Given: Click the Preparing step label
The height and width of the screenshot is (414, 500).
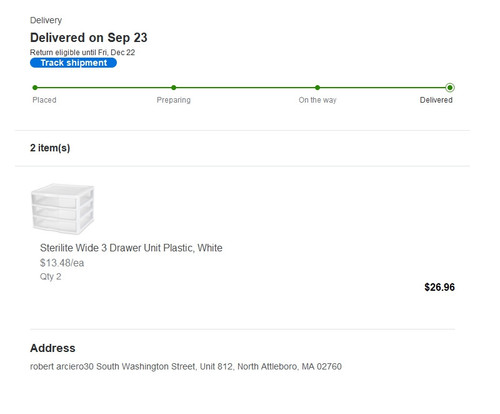Looking at the screenshot, I should [174, 100].
